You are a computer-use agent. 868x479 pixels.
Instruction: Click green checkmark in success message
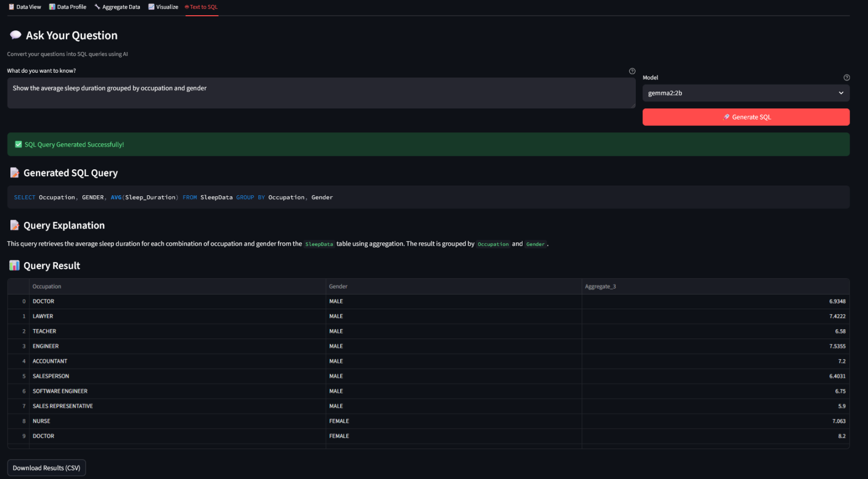point(18,144)
